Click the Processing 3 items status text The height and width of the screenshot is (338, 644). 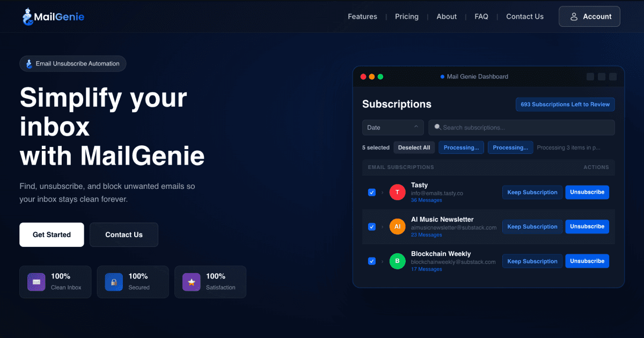569,148
